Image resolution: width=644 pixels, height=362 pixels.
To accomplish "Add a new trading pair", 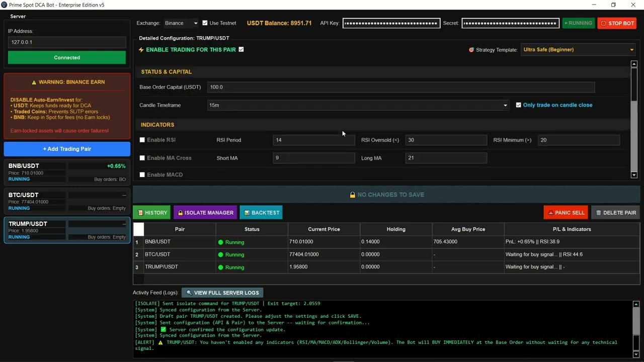I will [x=67, y=149].
